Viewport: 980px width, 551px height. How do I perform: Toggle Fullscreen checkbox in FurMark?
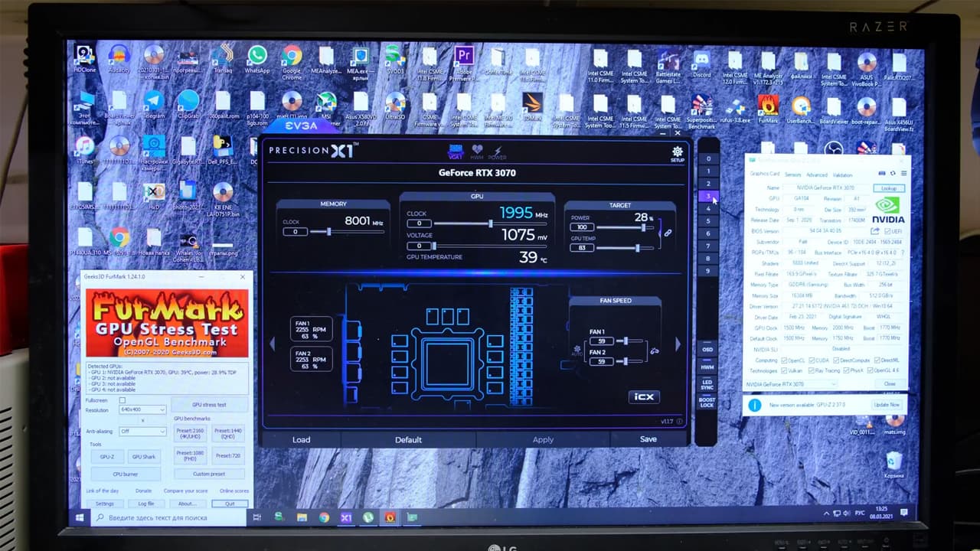(x=122, y=400)
